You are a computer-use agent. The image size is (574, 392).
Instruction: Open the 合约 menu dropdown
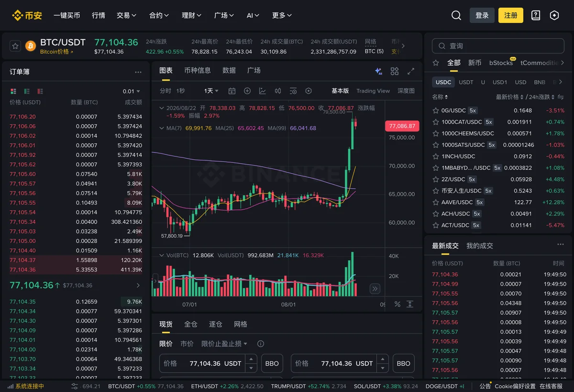159,15
